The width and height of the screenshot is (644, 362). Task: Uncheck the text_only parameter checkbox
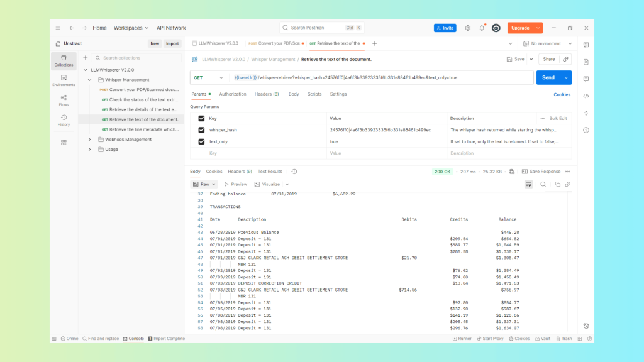201,141
